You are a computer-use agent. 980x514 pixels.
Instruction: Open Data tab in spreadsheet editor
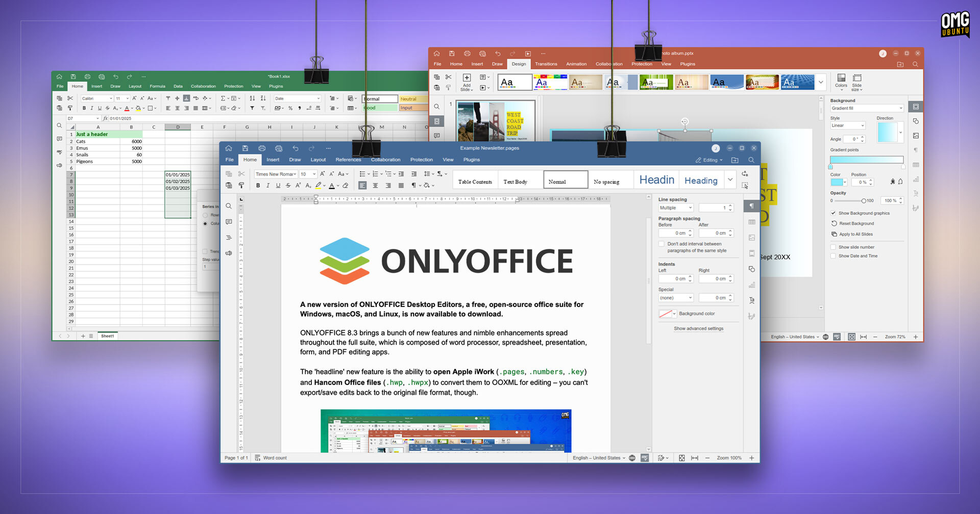click(178, 86)
